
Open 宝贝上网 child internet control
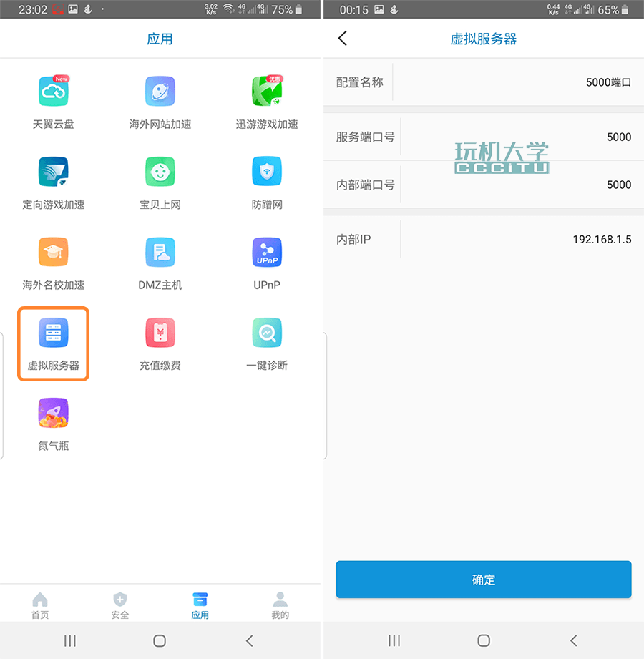pos(160,172)
